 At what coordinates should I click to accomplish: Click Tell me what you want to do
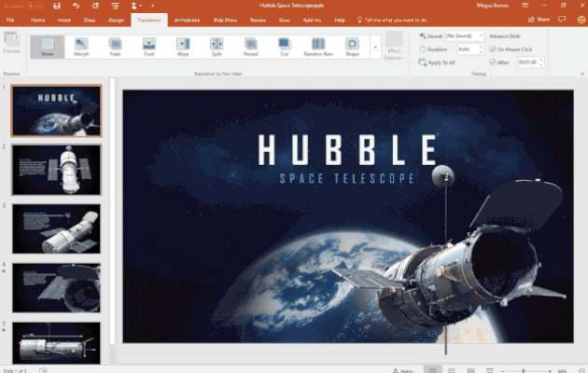pos(392,20)
